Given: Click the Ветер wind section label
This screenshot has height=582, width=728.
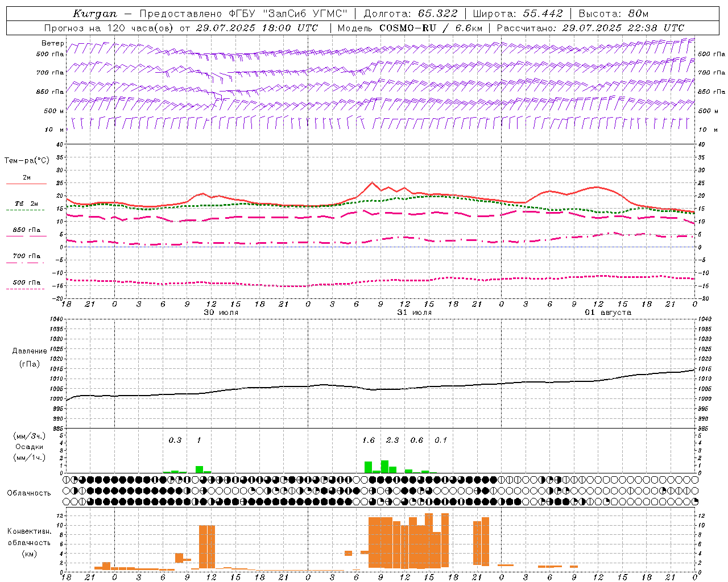Looking at the screenshot, I should point(53,43).
